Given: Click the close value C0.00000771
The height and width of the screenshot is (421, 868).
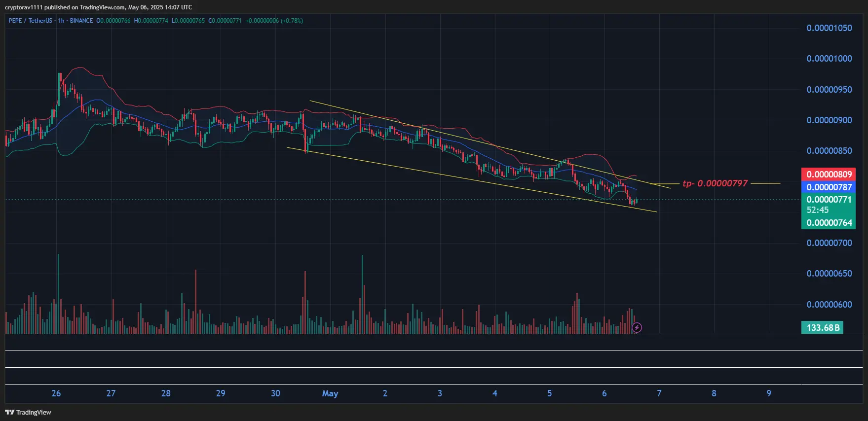Looking at the screenshot, I should (225, 21).
